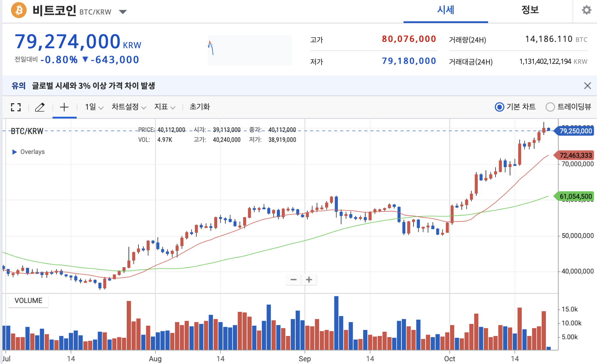
Task: Click the VOLUME panel label
Action: (x=28, y=300)
